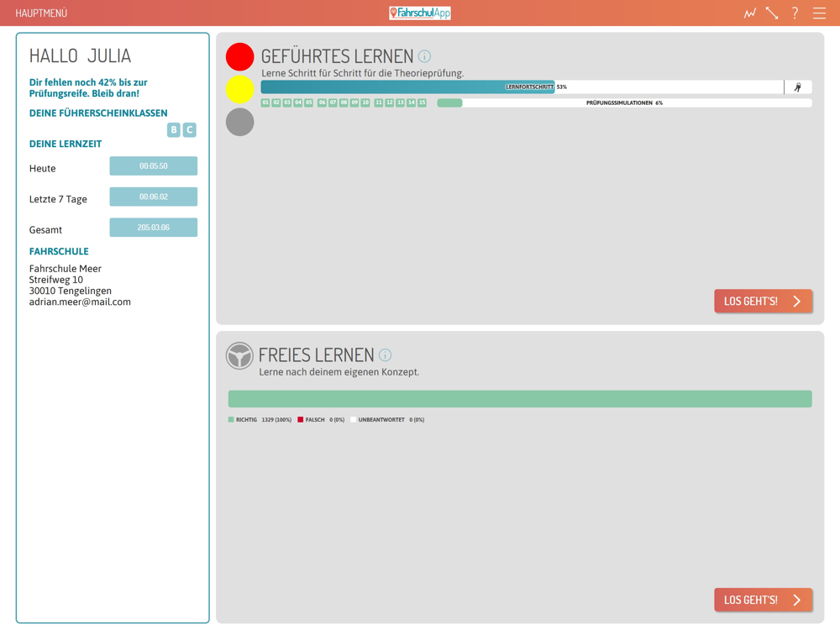Open the statistics chart icon in header
The width and height of the screenshot is (840, 630).
749,13
